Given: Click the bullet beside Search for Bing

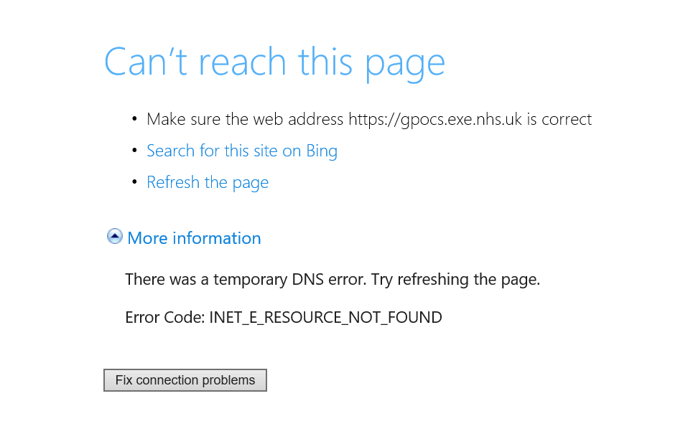Looking at the screenshot, I should (x=135, y=151).
